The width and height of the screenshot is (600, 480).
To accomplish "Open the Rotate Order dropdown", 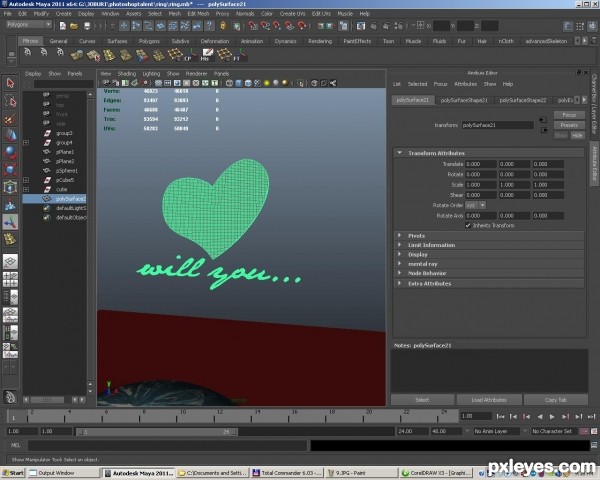I will (475, 205).
